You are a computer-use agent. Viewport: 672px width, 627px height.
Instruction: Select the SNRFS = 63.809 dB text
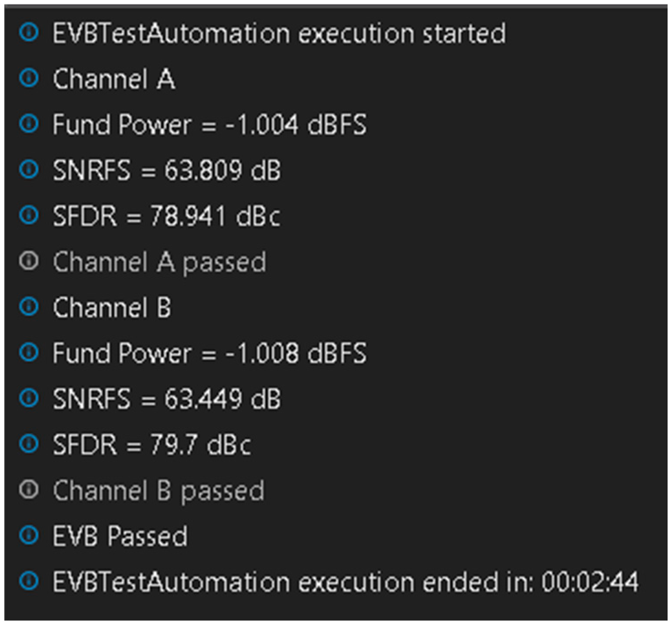tap(166, 170)
